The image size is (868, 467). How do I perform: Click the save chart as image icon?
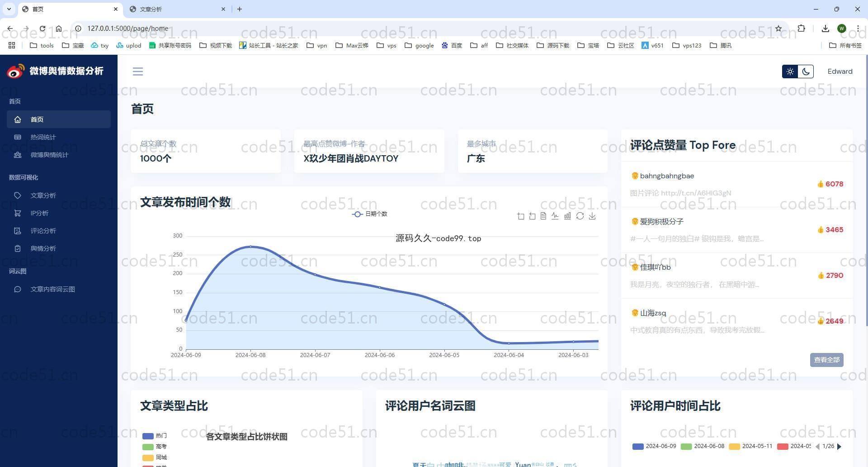pyautogui.click(x=592, y=216)
